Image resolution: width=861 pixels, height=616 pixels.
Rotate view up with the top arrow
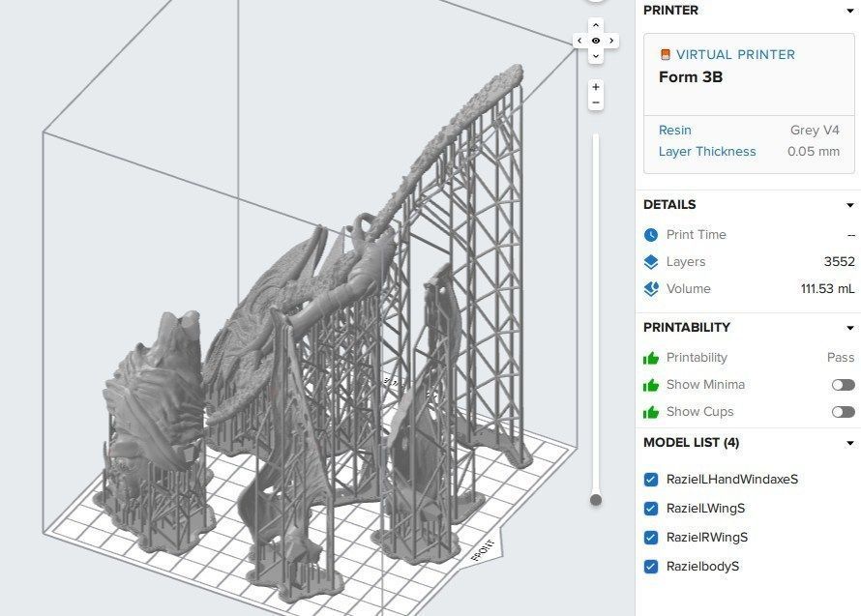[x=596, y=25]
